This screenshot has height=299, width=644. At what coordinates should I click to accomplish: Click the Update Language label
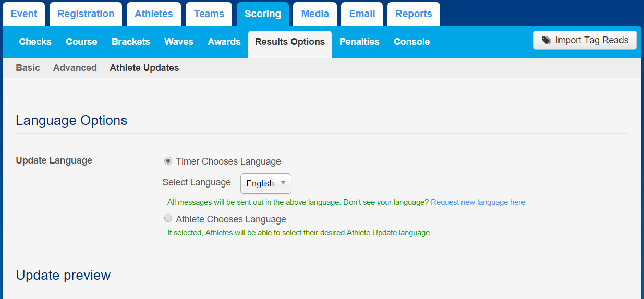point(54,160)
